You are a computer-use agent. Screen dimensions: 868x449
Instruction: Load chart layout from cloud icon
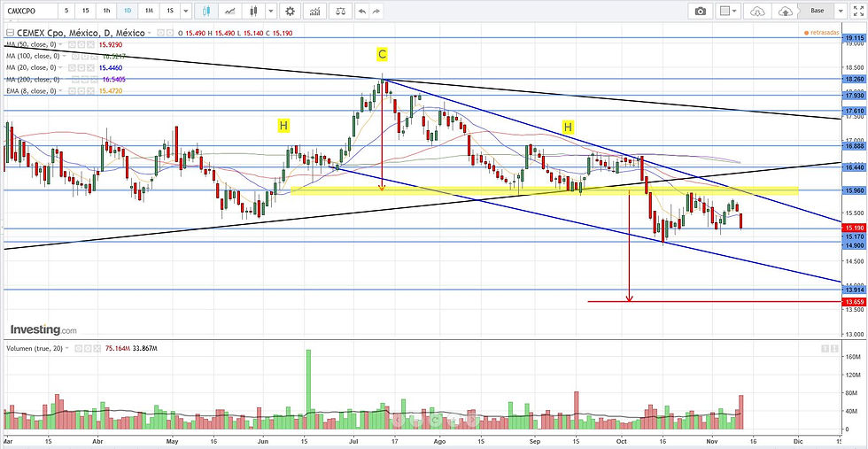758,11
